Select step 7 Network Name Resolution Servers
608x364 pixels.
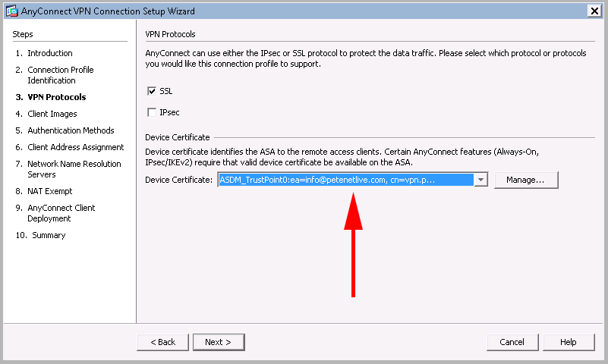68,169
